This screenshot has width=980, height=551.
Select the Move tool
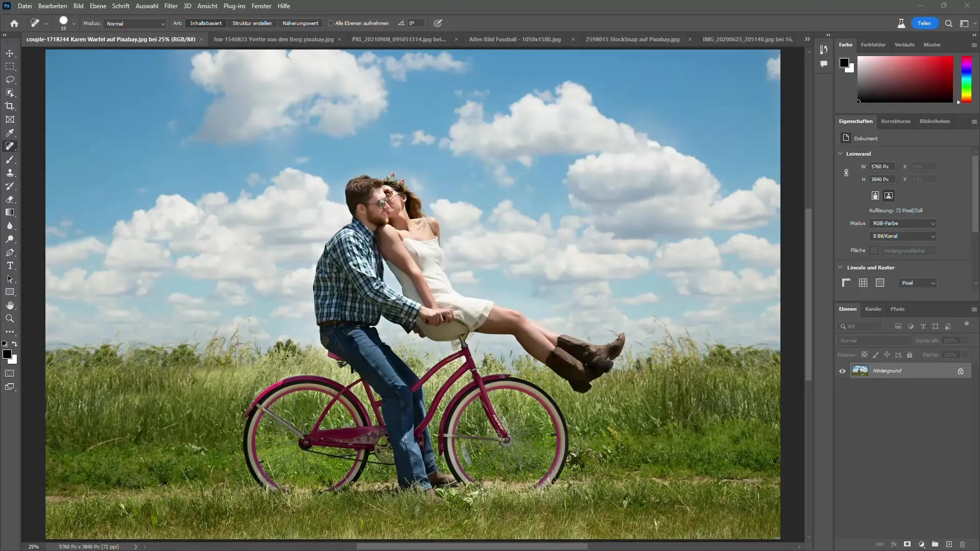pyautogui.click(x=10, y=53)
